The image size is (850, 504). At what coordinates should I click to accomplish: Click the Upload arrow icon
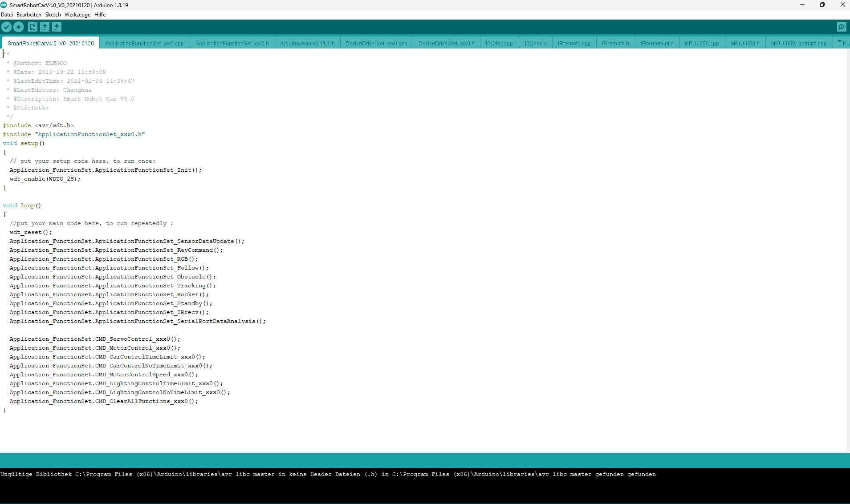click(19, 27)
